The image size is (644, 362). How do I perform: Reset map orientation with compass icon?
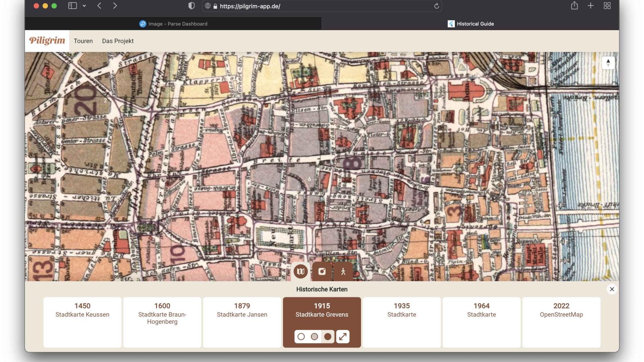[608, 63]
